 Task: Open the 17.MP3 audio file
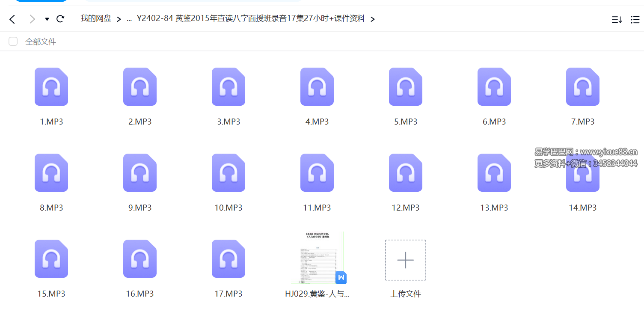click(x=229, y=259)
